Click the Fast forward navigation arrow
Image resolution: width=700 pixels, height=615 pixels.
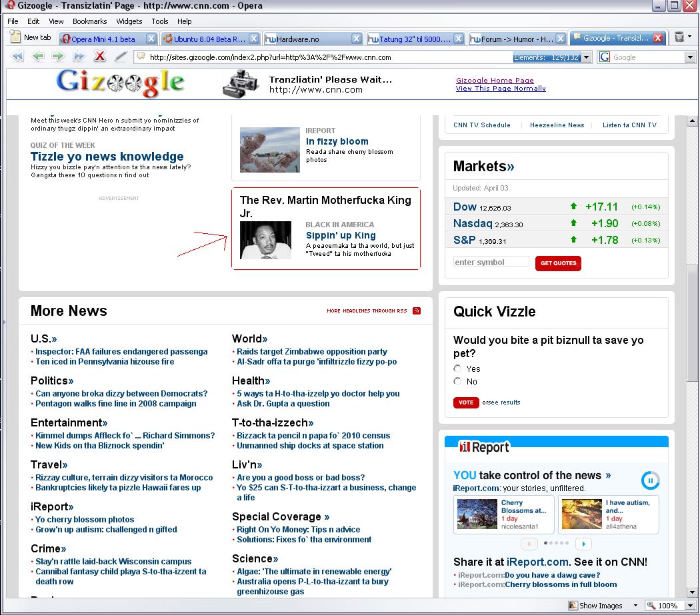click(79, 57)
